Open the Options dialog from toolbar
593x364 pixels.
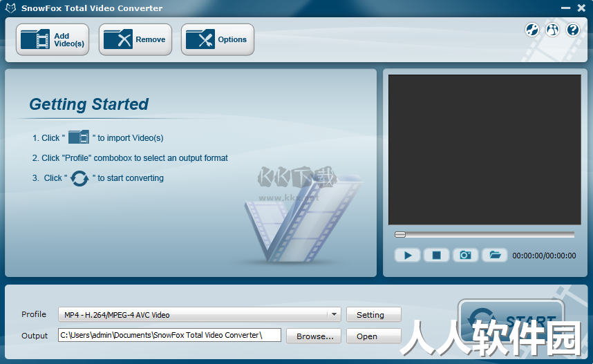(218, 39)
